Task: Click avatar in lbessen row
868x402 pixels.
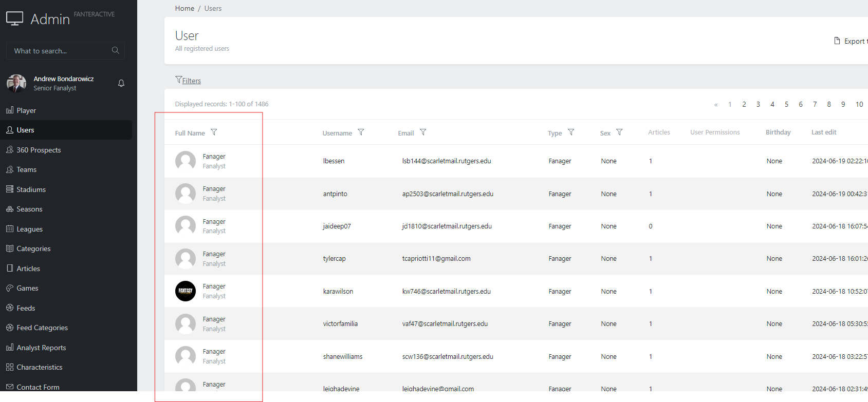Action: (186, 161)
